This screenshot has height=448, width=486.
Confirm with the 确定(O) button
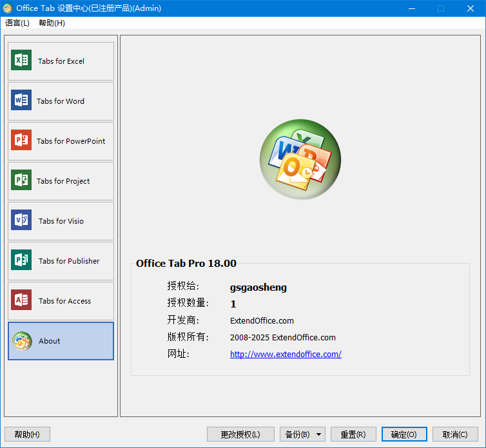tap(404, 434)
